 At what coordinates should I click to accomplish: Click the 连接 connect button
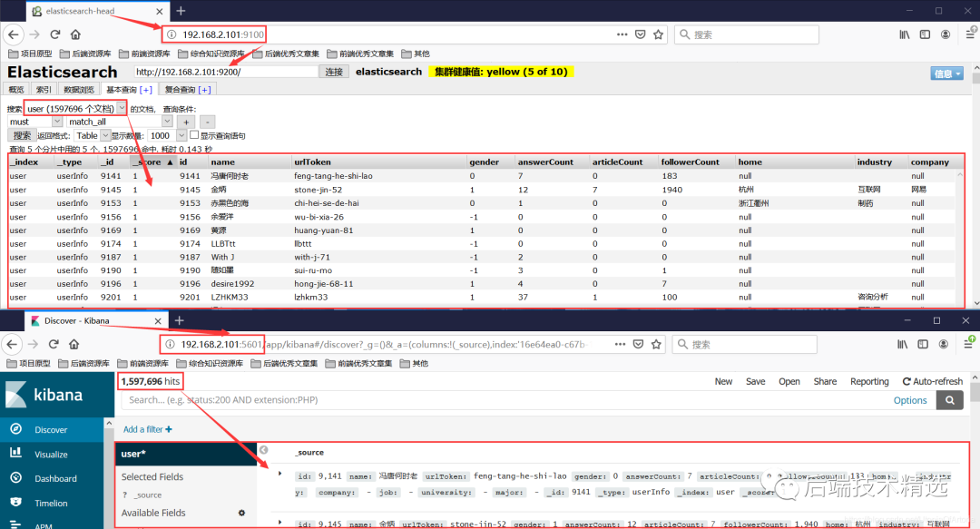coord(334,72)
